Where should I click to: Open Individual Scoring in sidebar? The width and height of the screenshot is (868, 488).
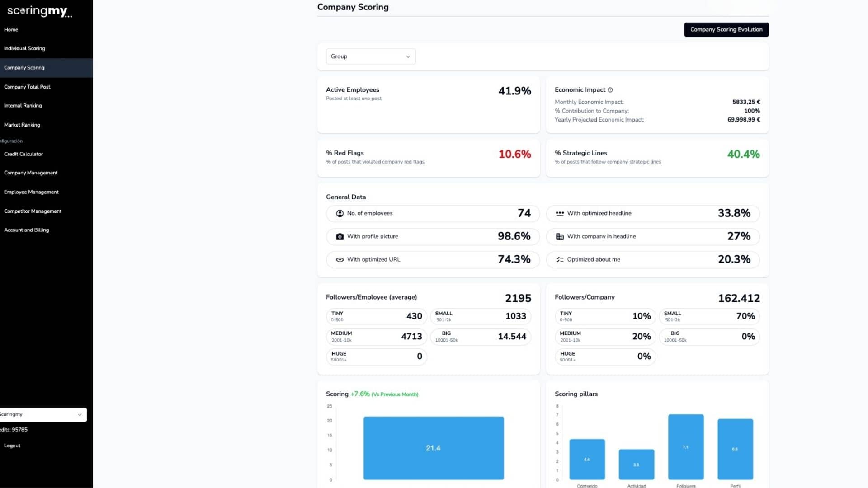tap(24, 48)
